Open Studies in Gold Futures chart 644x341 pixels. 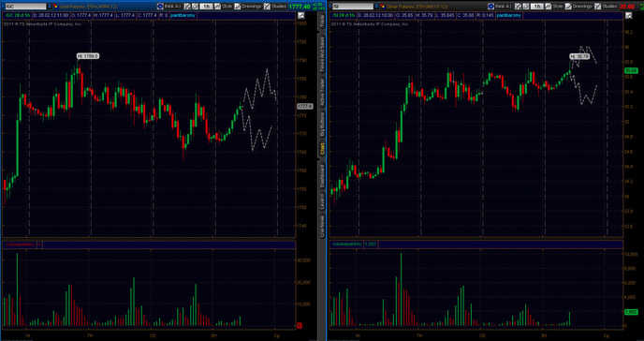[x=275, y=7]
